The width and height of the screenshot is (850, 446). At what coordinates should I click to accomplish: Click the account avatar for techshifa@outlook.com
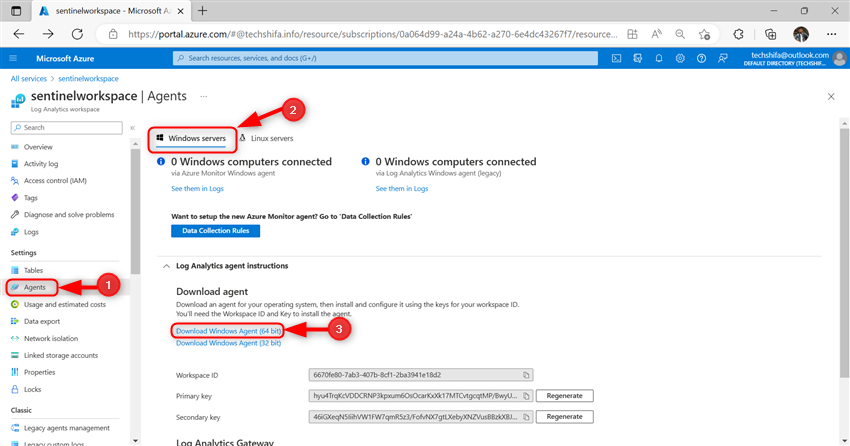point(840,58)
